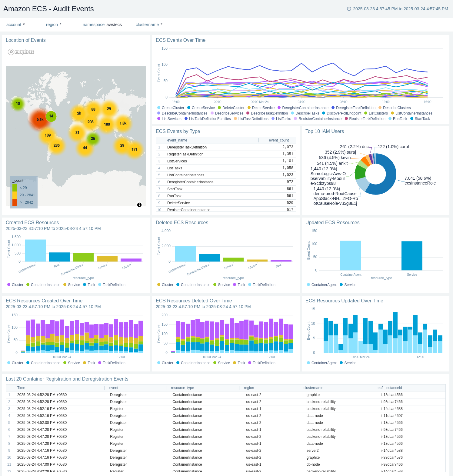The height and width of the screenshot is (476, 453).
Task: Select the 139 map cluster
Action: [x=48, y=135]
